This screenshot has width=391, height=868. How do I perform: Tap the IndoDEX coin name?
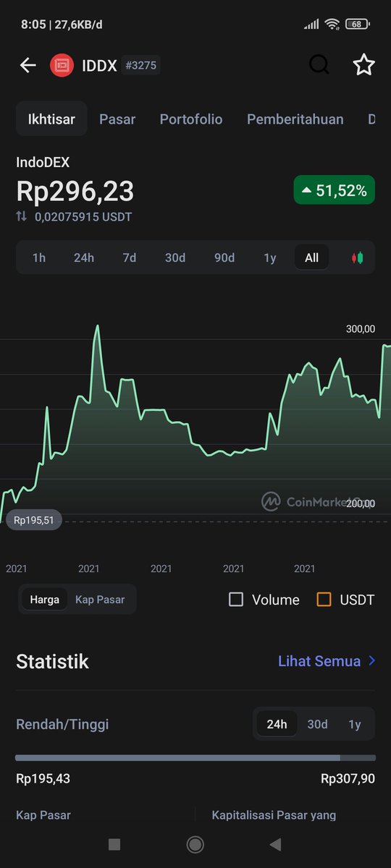click(x=43, y=163)
